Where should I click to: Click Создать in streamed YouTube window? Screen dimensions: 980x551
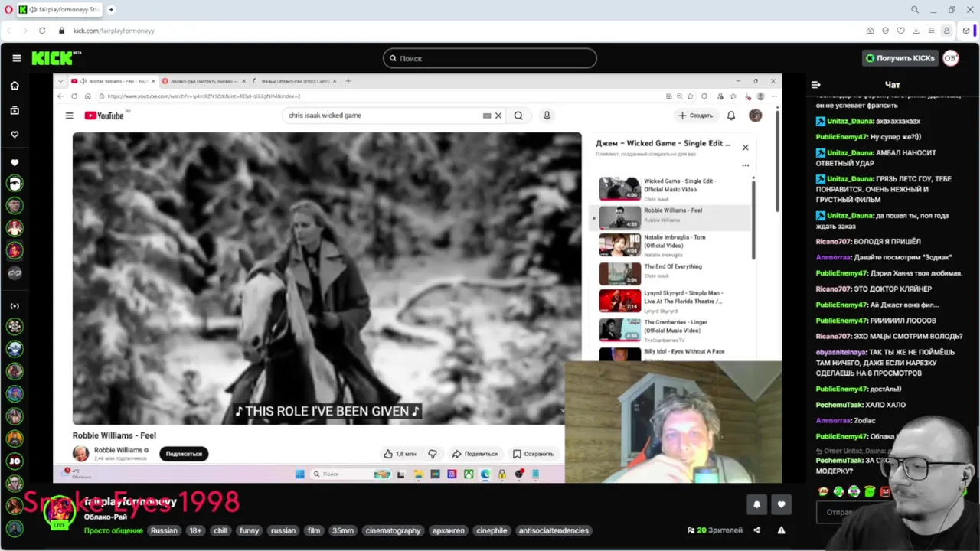click(695, 116)
